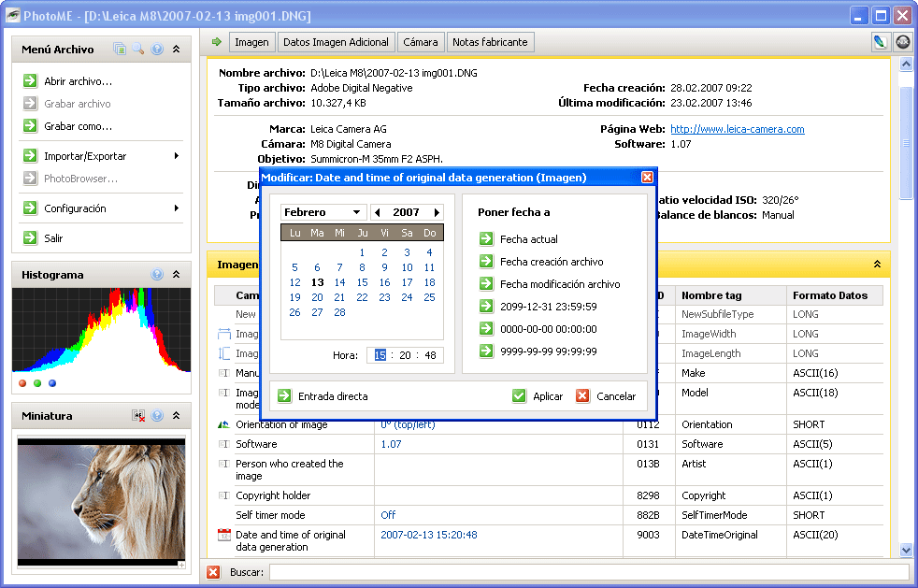Switch to the Imagen tab

(x=251, y=42)
